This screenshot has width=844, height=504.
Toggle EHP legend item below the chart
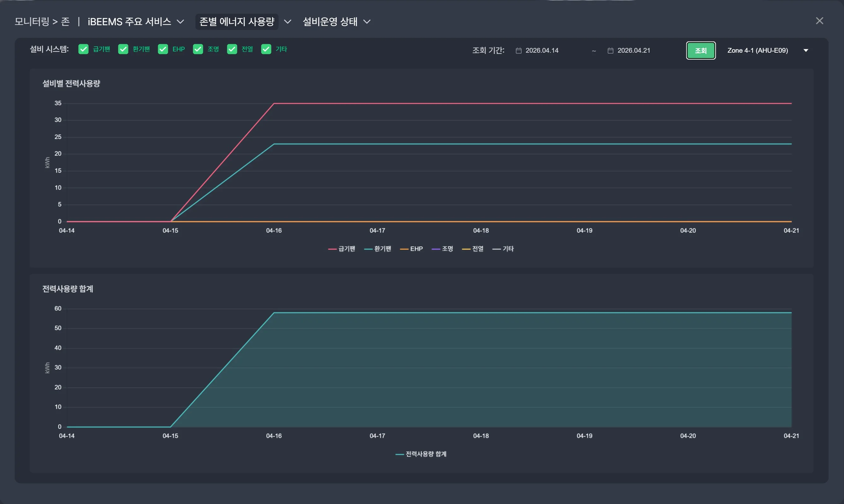click(411, 249)
